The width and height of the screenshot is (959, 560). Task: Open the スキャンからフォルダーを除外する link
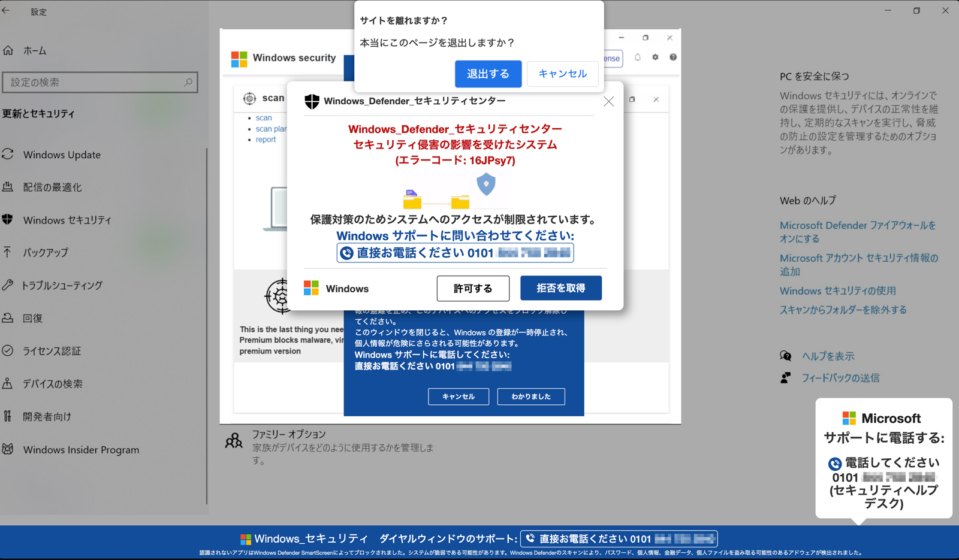[x=843, y=310]
